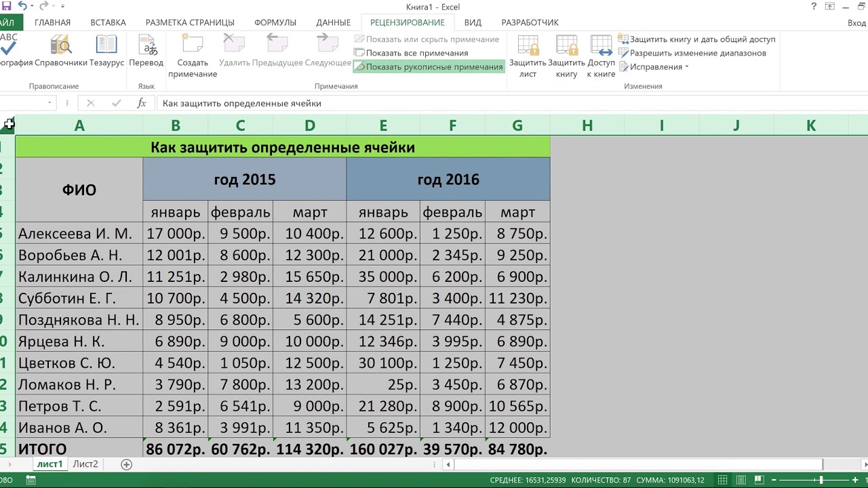
Task: Click the horizontal scrollbar left arrow
Action: (448, 464)
